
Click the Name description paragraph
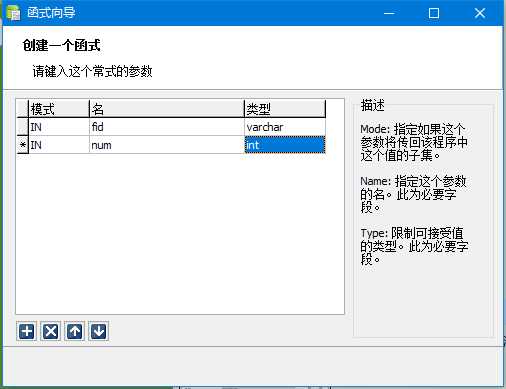(x=413, y=194)
